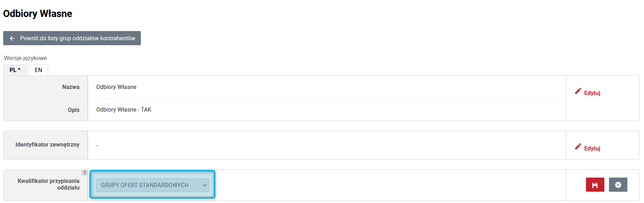This screenshot has height=203, width=644.
Task: Click the left arrow icon on back button
Action: (12, 38)
